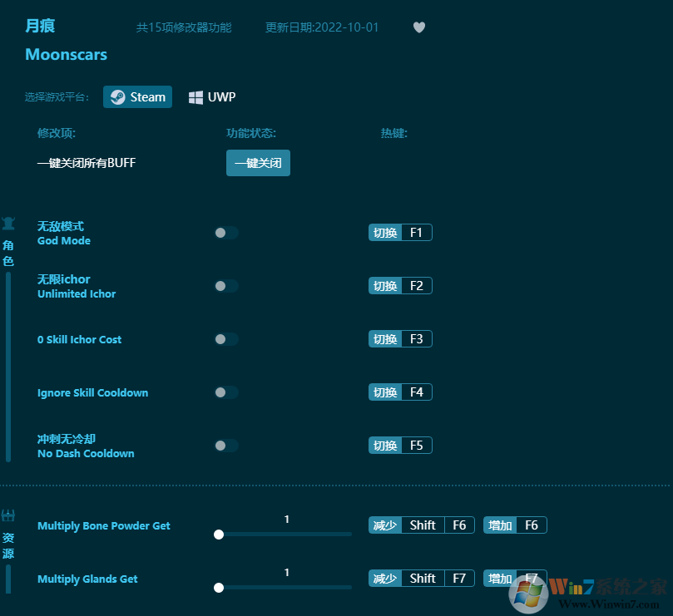
Task: Click the F6 key next to 增加
Action: click(x=532, y=525)
